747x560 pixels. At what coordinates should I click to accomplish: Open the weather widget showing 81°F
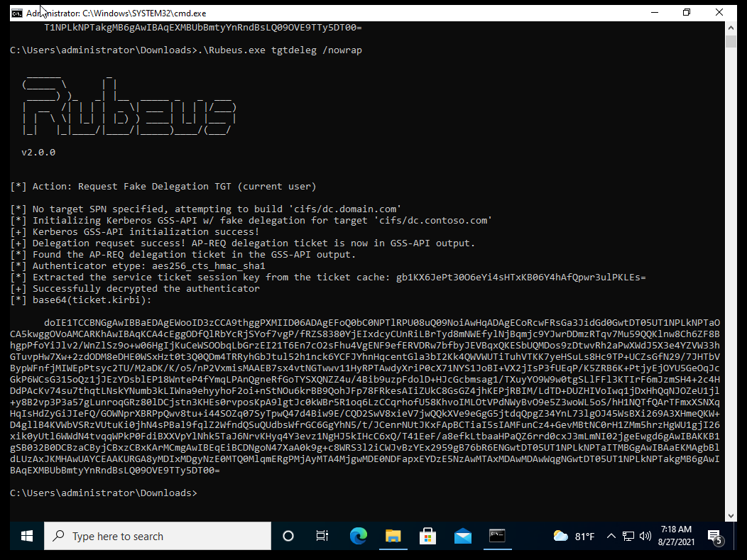(x=574, y=536)
